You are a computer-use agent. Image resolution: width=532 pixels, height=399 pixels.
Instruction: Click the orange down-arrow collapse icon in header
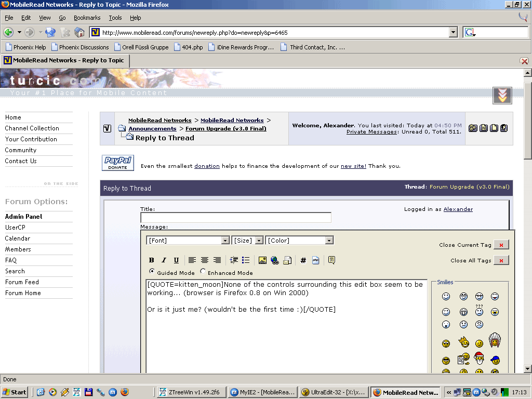coord(502,96)
